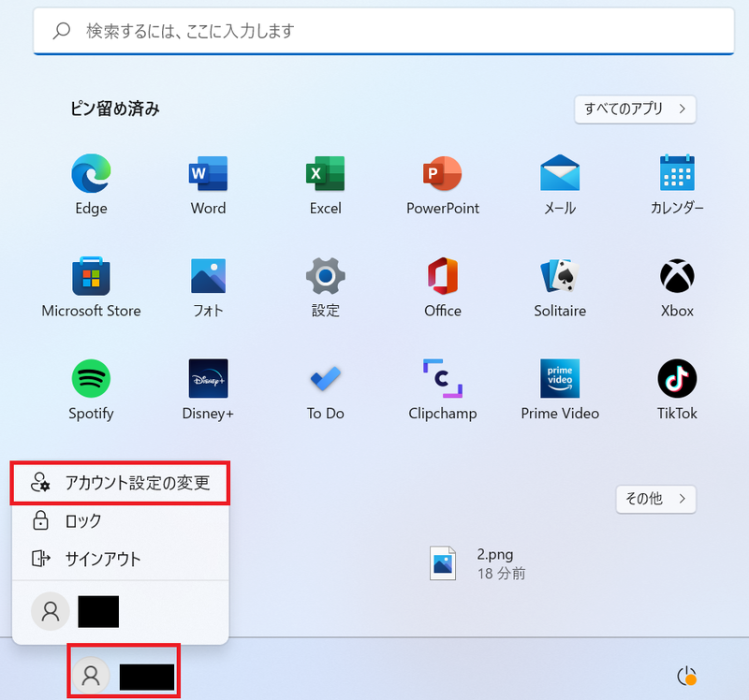Open the Excel pinned app
749x700 pixels.
click(x=325, y=184)
